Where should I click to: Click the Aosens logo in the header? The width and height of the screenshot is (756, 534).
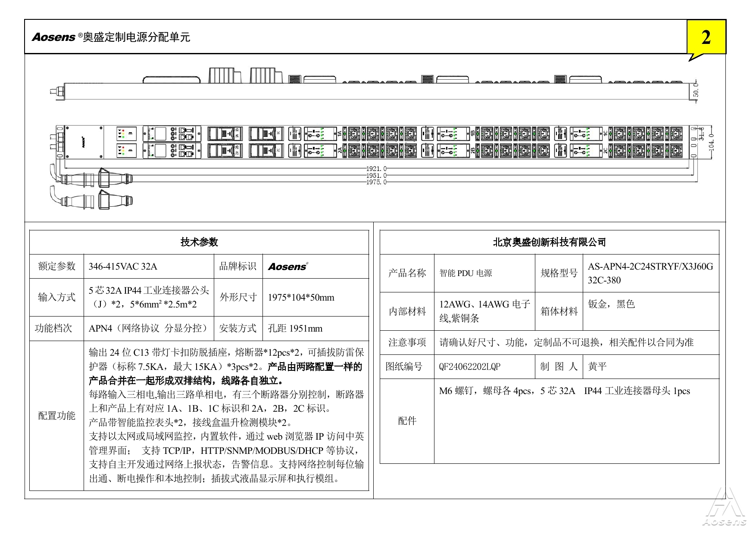(53, 37)
